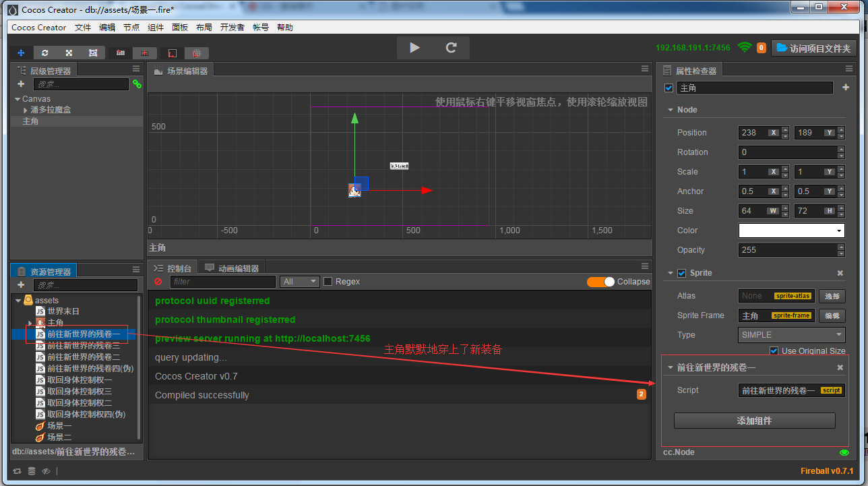Add a new node in 层级管理器
Screen dimensions: 868x486
21,84
